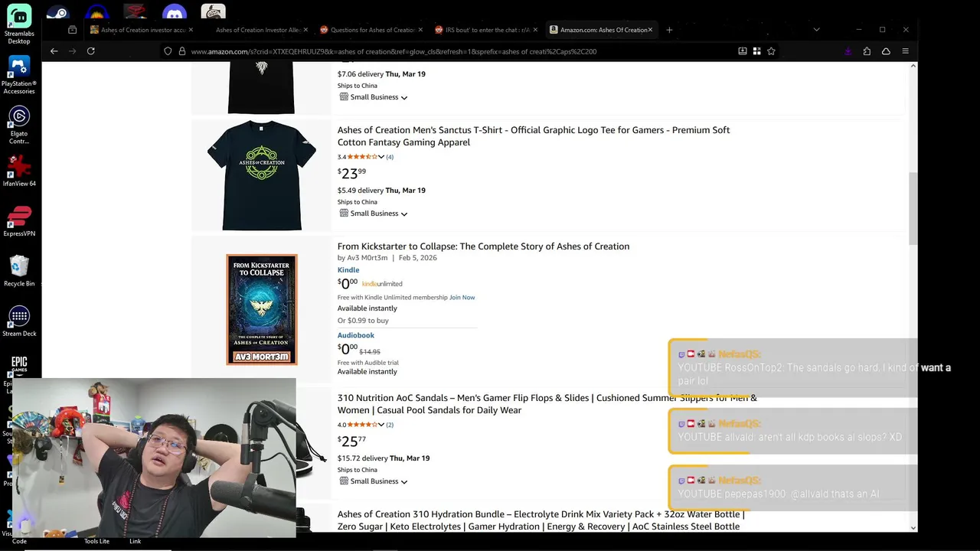Click the account cloud icon in toolbar
The height and width of the screenshot is (551, 980).
(886, 51)
